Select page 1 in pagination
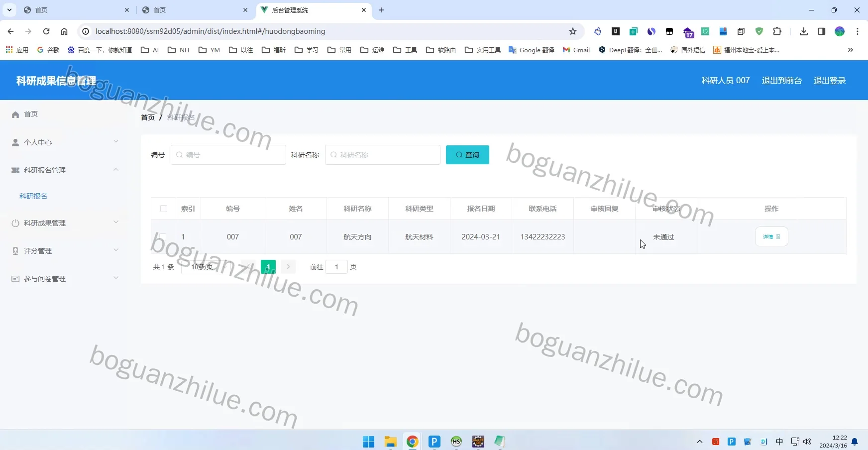868x450 pixels. [268, 267]
